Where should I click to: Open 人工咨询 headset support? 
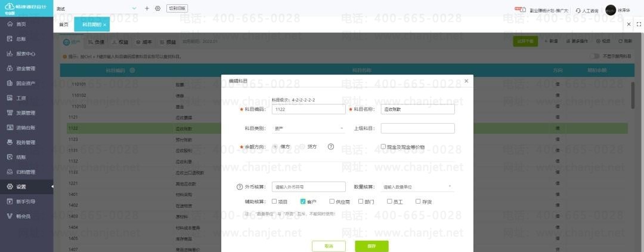587,10
